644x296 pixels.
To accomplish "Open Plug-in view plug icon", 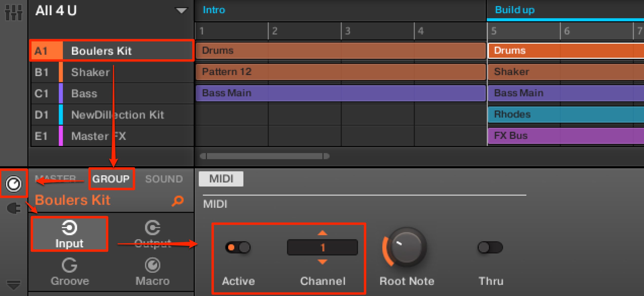I will coord(14,208).
